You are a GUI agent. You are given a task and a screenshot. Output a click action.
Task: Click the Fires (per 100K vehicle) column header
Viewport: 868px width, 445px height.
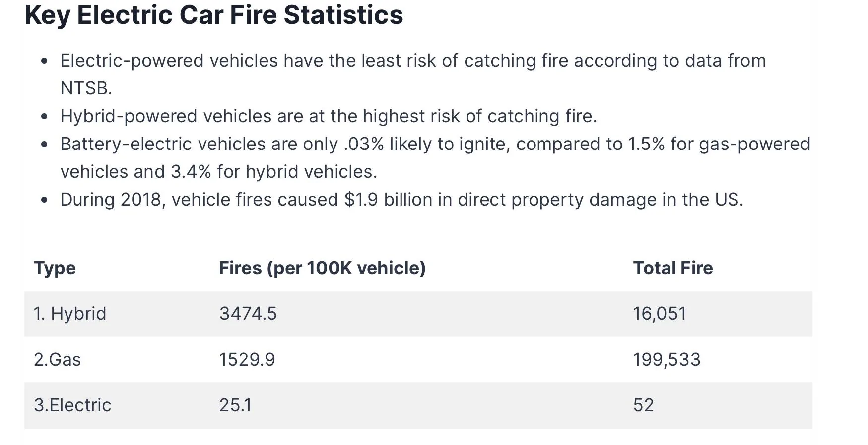[322, 268]
